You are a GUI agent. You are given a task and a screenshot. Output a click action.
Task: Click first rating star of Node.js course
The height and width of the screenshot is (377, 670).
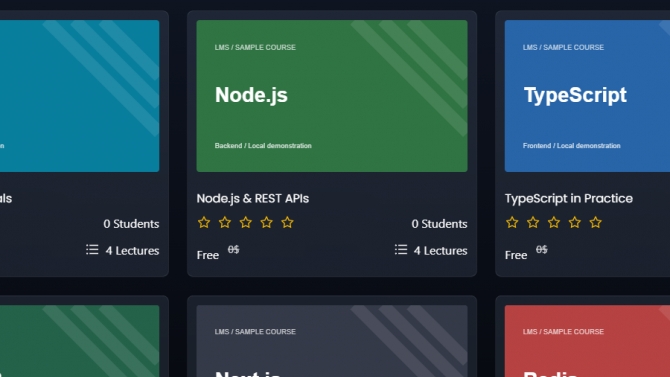tap(204, 222)
